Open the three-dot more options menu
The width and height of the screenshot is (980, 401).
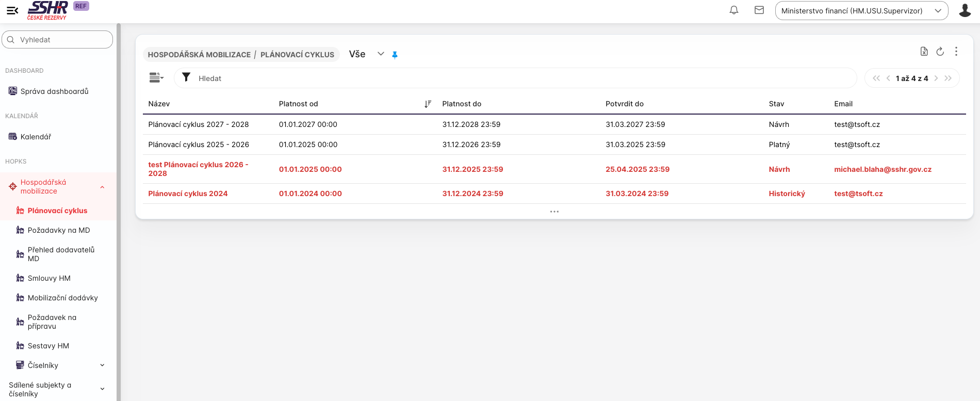956,52
